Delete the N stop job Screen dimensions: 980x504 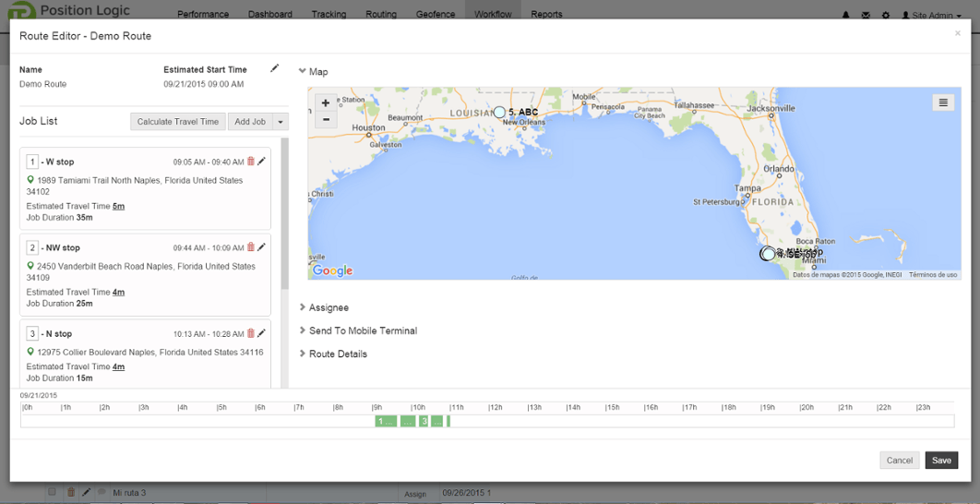pyautogui.click(x=251, y=333)
